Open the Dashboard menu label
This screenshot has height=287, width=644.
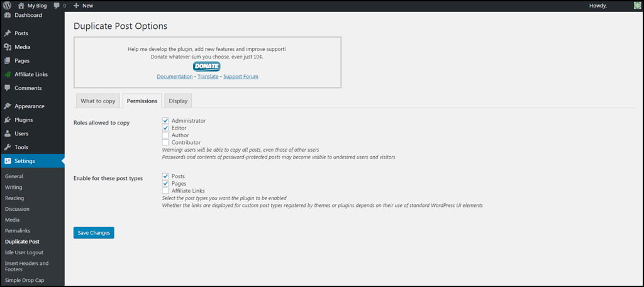[x=28, y=16]
